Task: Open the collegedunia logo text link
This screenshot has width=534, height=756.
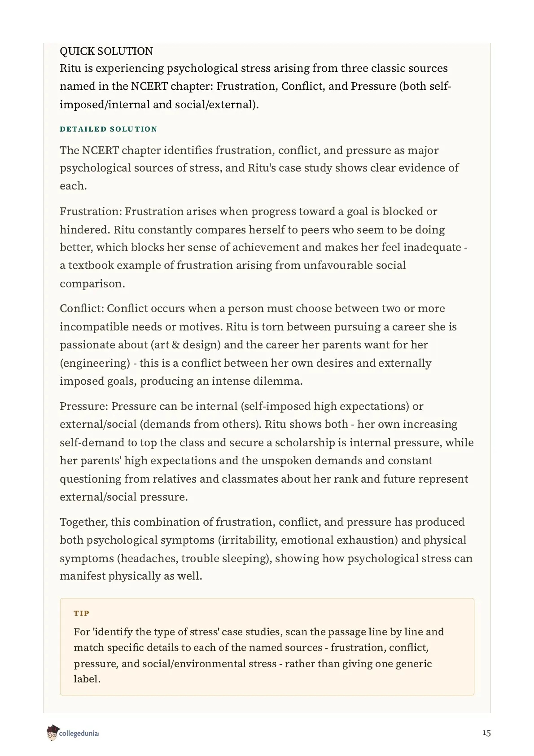Action: pyautogui.click(x=79, y=734)
